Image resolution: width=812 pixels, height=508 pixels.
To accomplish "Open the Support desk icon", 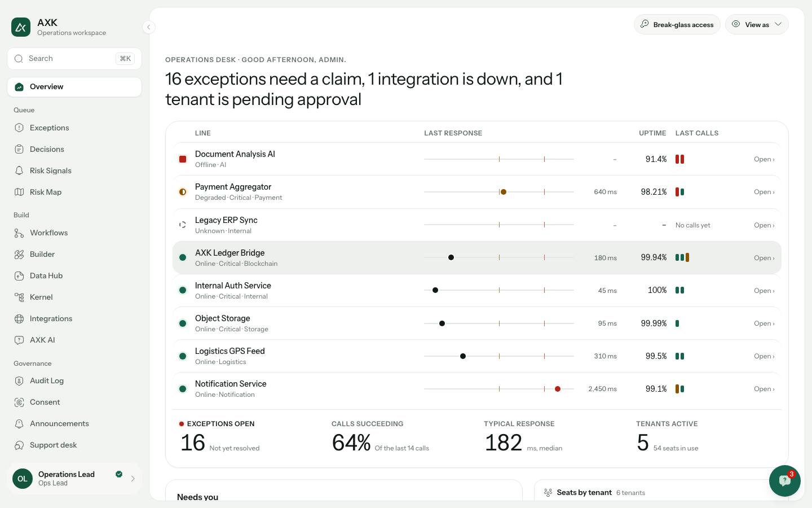I will click(x=19, y=445).
